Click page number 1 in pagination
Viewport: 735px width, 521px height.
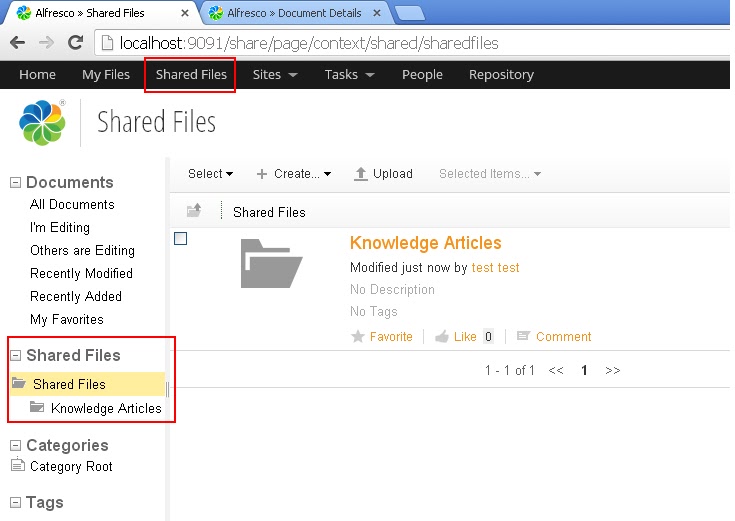click(584, 370)
